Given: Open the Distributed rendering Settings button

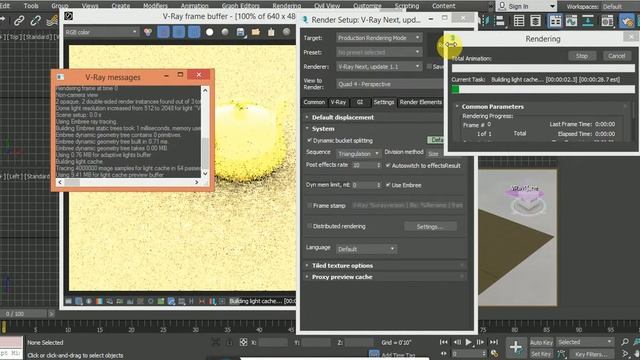Looking at the screenshot, I should [430, 227].
